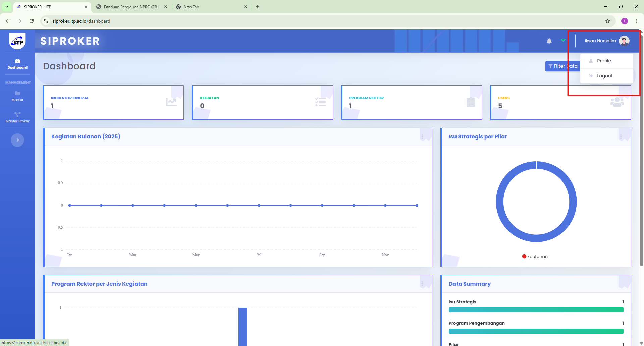
Task: Click the Kegiatan card checklist icon
Action: click(x=320, y=102)
